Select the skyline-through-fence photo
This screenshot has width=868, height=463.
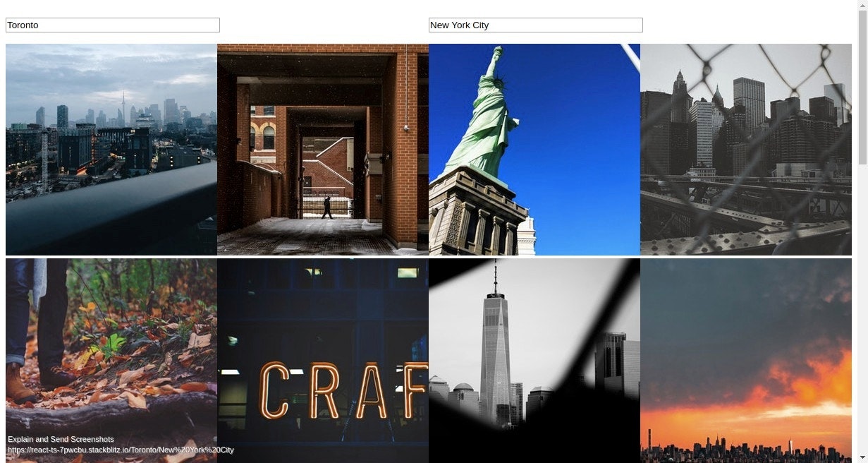[746, 150]
